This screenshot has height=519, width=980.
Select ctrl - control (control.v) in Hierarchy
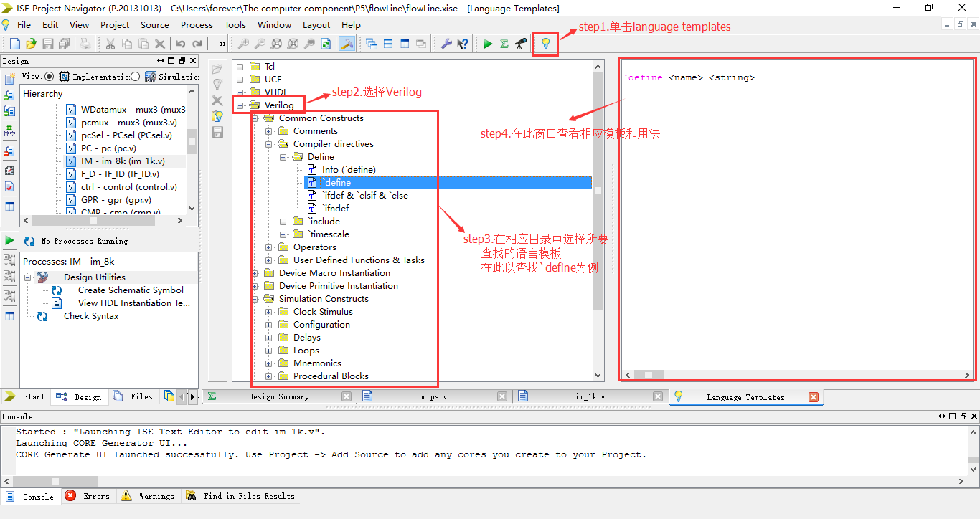129,187
